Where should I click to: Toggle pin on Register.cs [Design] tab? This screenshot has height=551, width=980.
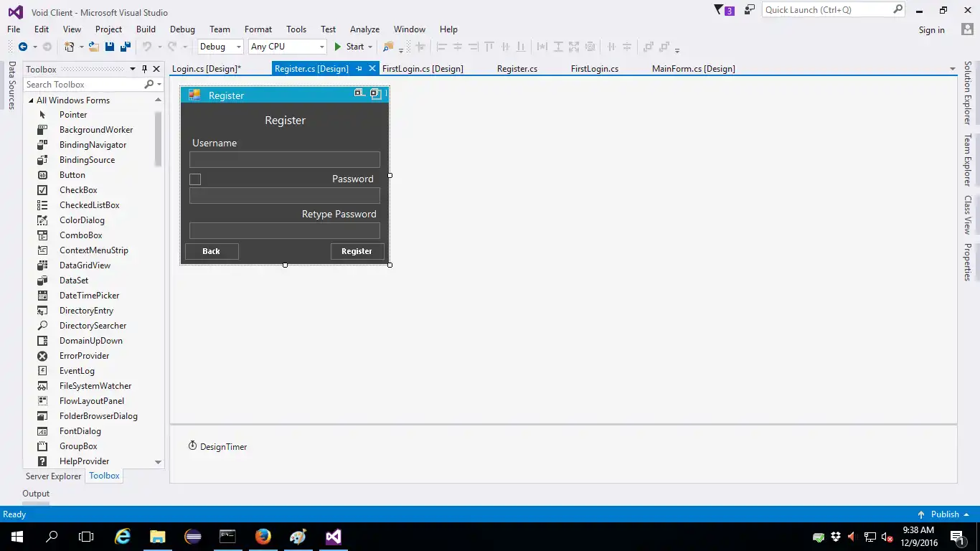pyautogui.click(x=359, y=69)
